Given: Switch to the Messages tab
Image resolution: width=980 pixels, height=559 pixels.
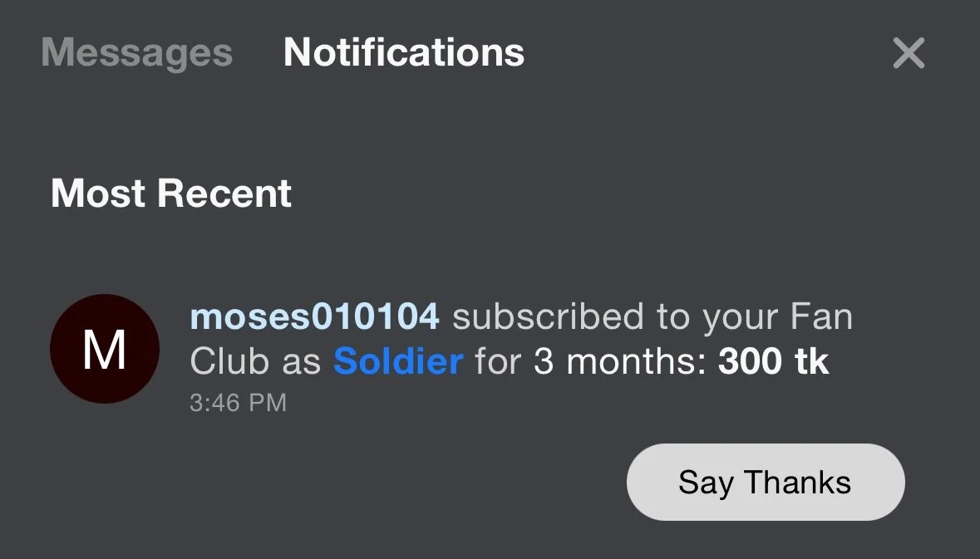Looking at the screenshot, I should 136,53.
